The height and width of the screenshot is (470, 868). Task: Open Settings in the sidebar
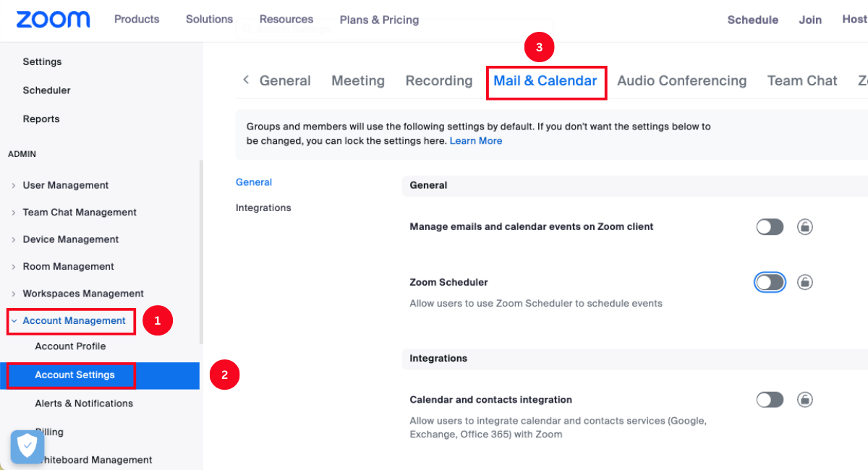tap(42, 61)
